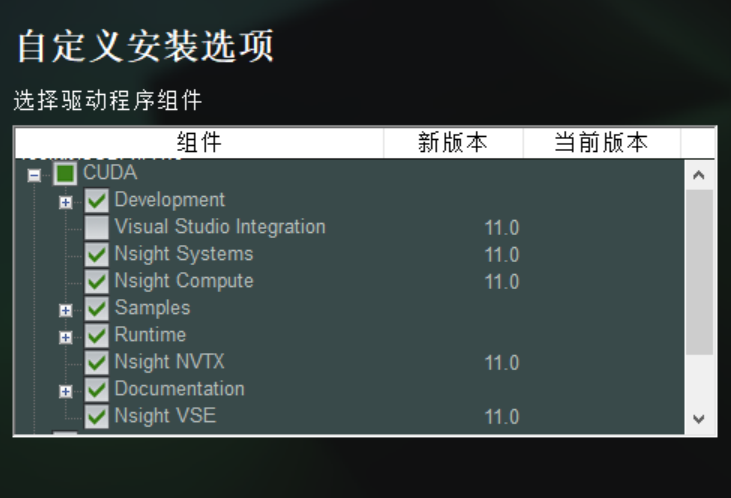The width and height of the screenshot is (731, 498).
Task: Uncheck the Documentation checkbox
Action: click(97, 390)
